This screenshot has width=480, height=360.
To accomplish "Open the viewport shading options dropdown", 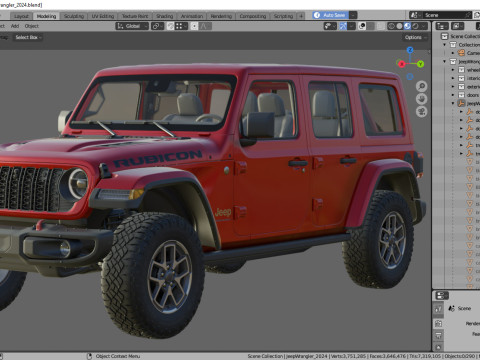I will [x=424, y=26].
